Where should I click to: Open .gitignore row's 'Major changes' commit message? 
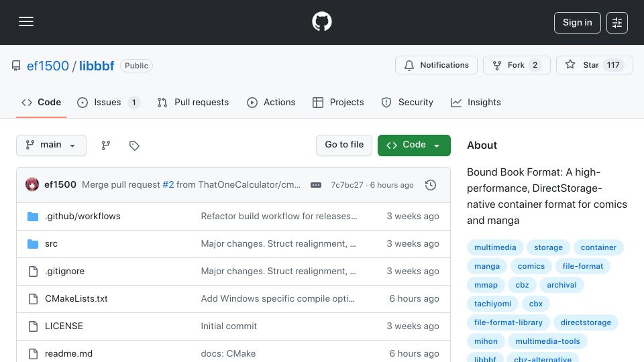tap(278, 271)
